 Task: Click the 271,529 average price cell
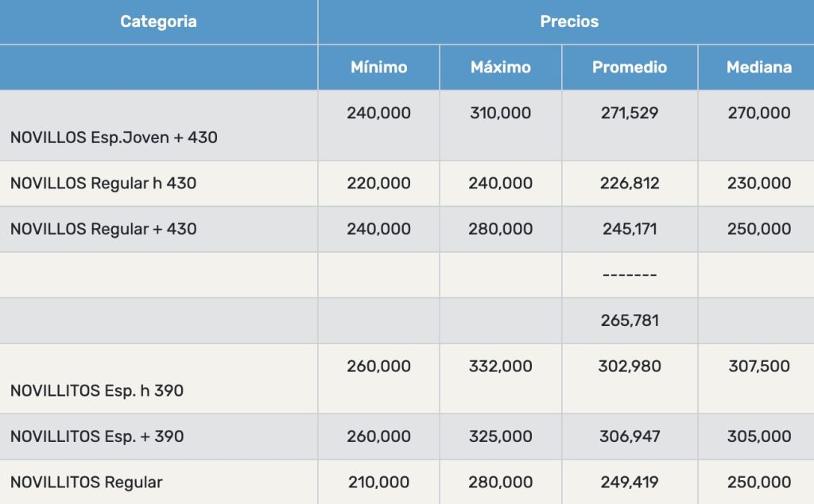(x=630, y=113)
